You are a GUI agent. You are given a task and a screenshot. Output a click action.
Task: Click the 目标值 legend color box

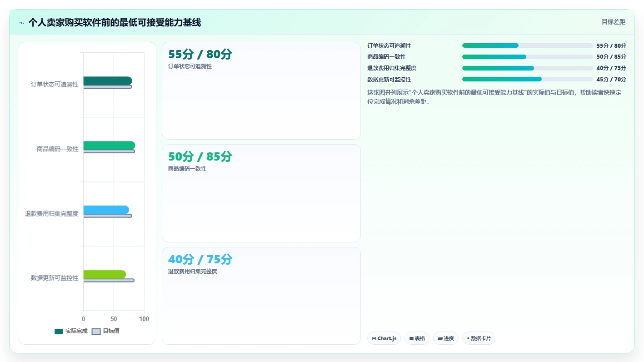pos(96,331)
